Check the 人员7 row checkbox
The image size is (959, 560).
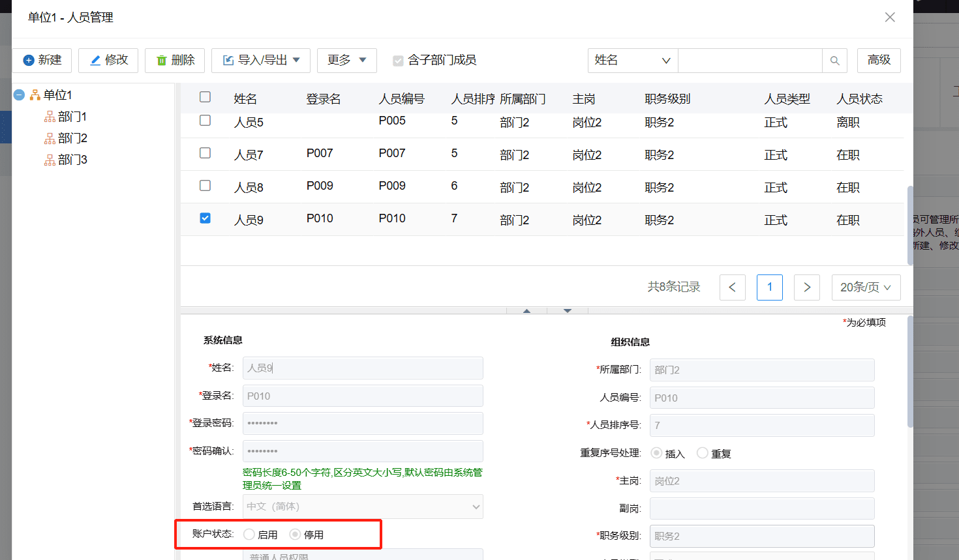point(205,153)
